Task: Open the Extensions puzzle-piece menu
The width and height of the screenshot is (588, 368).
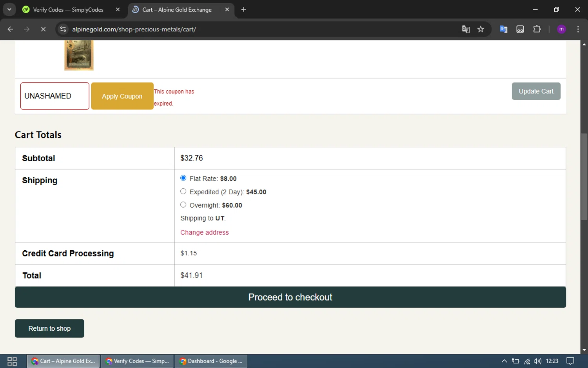Action: 537,29
